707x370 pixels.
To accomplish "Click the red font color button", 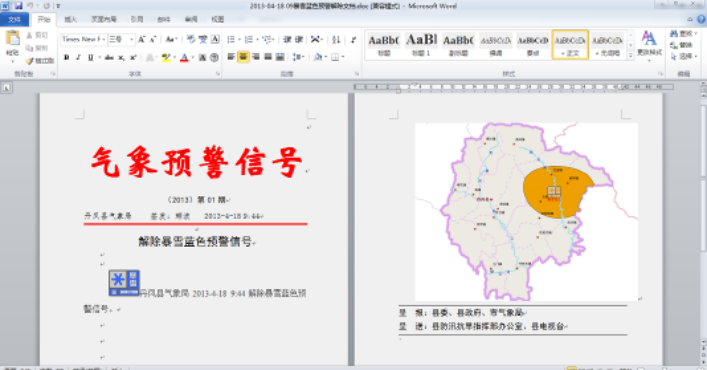I will [184, 57].
